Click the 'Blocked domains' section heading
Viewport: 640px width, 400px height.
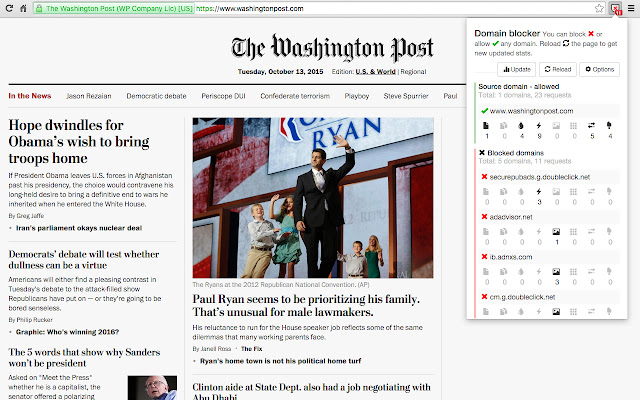[x=511, y=153]
